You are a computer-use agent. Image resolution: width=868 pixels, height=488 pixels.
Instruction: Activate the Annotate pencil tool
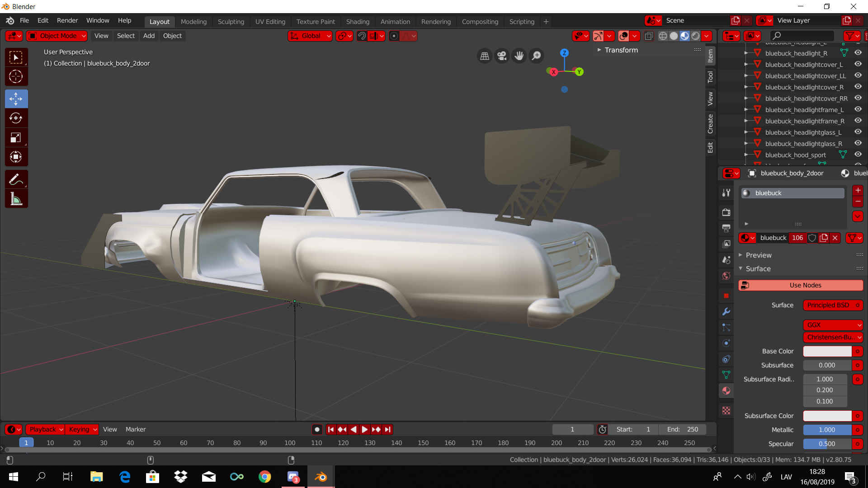16,179
